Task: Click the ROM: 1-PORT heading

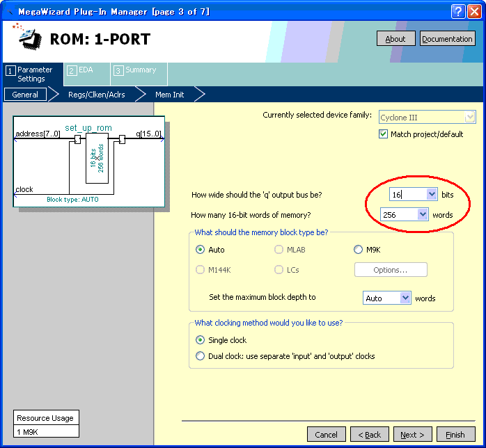Action: point(100,39)
